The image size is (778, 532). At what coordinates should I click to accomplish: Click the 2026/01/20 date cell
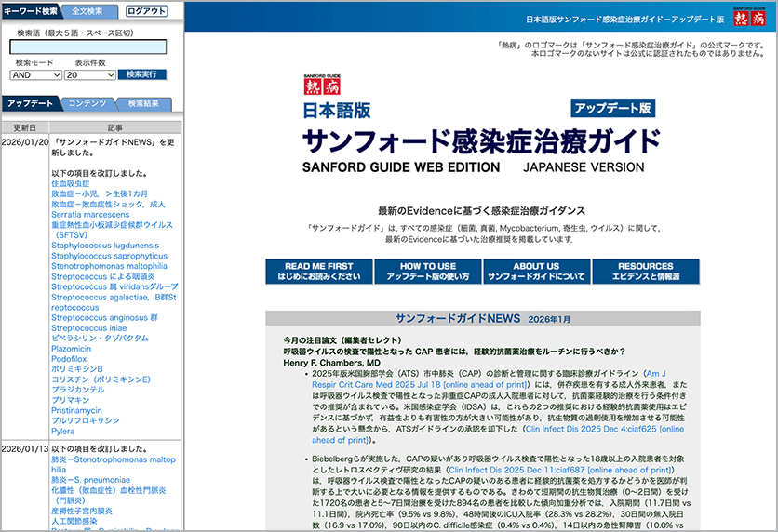click(25, 142)
